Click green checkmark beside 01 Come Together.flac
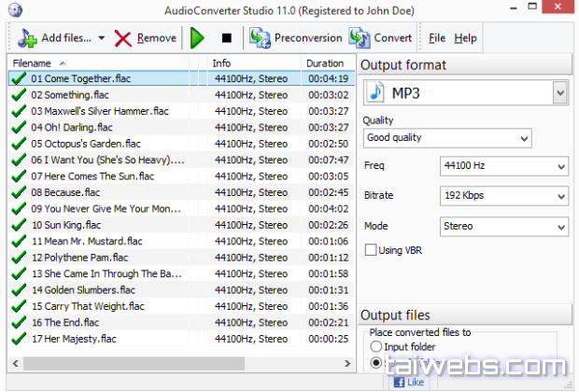Screen dimensions: 579x392 click(18, 79)
